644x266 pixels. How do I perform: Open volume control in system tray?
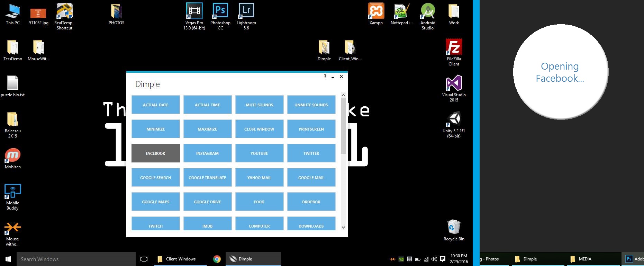pos(434,259)
